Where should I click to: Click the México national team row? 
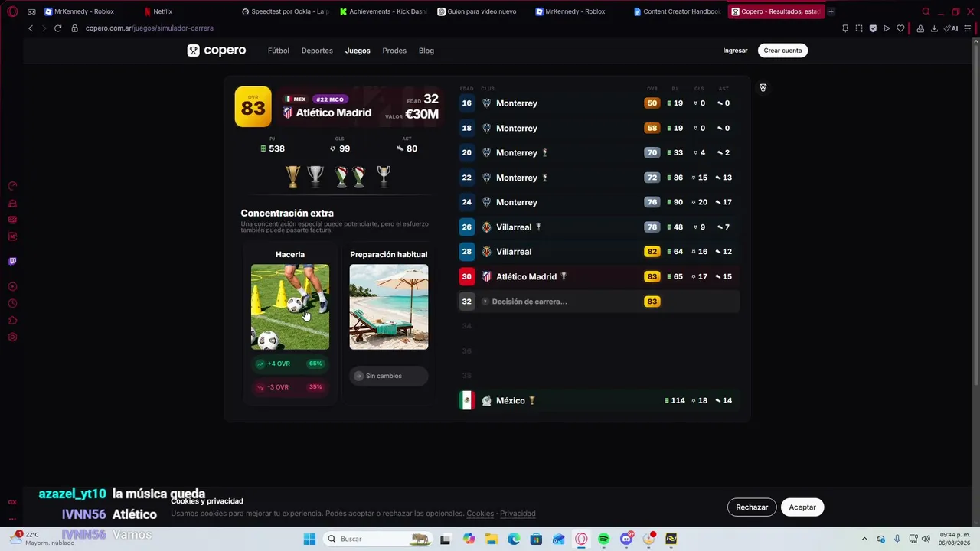(x=598, y=400)
